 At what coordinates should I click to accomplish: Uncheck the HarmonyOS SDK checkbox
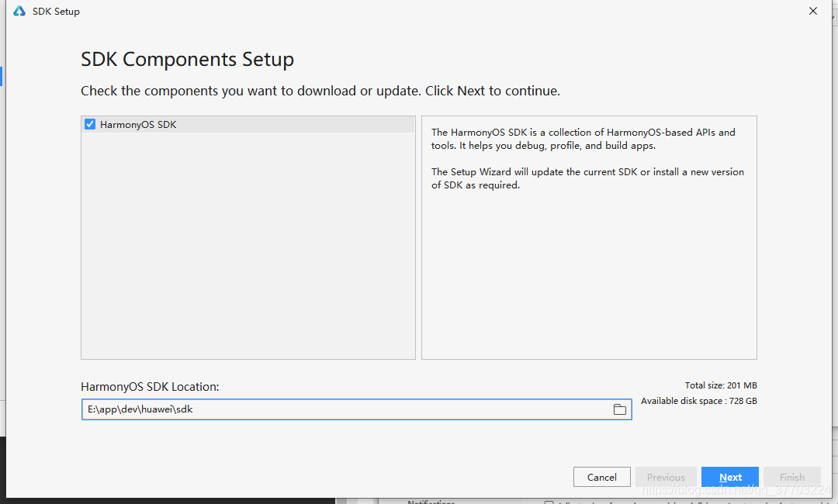click(90, 124)
